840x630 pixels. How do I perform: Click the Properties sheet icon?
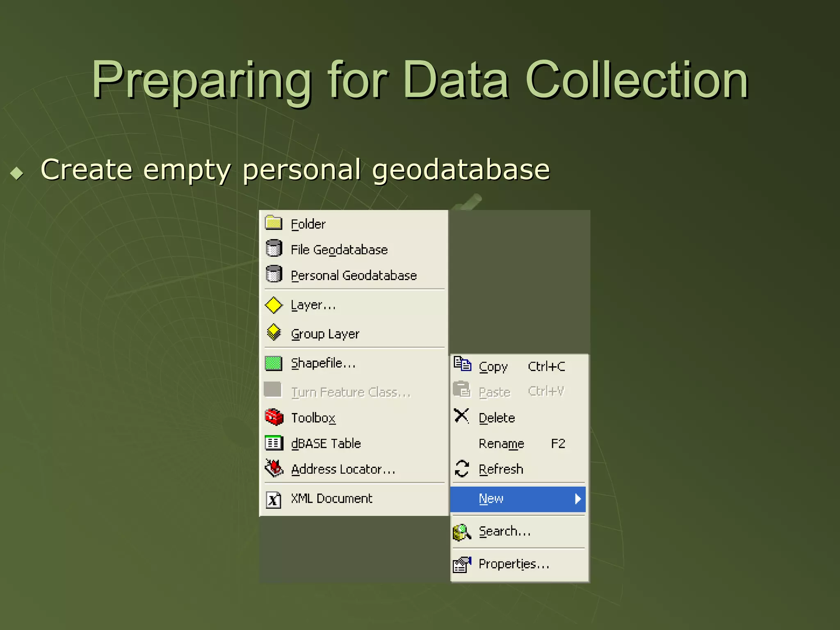tap(462, 564)
